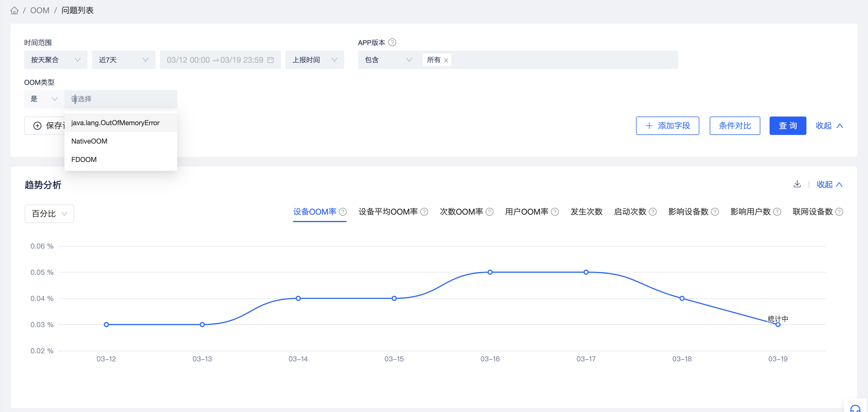Switch to the 用户OOM率 tab
This screenshot has height=412, width=868.
(x=527, y=211)
